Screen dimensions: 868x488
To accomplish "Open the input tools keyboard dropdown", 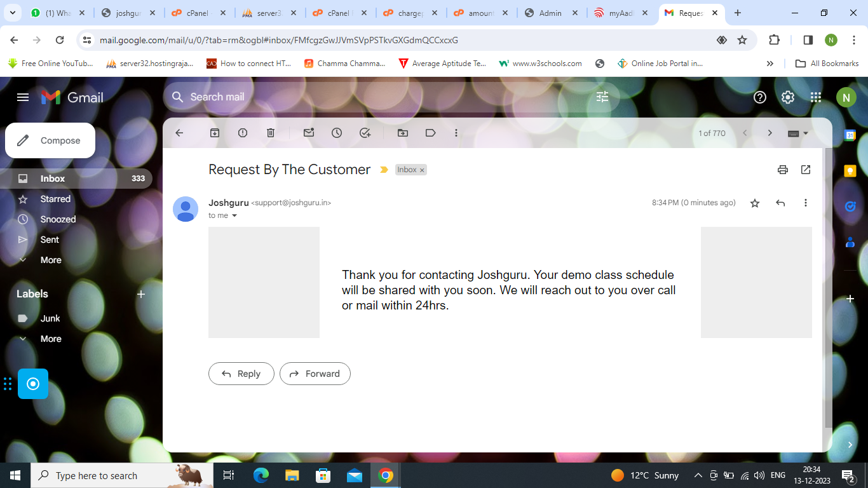I will coord(798,133).
